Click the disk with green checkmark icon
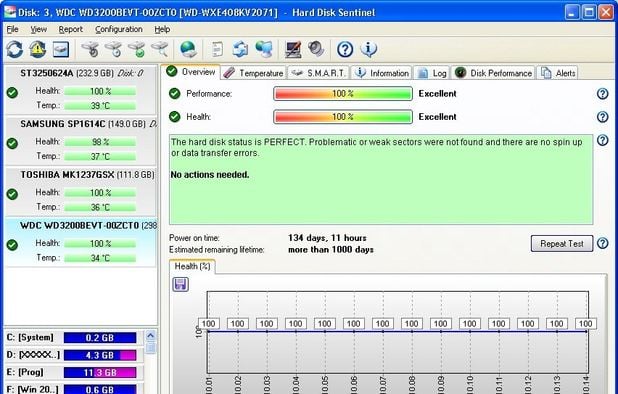This screenshot has height=394, width=618. pyautogui.click(x=137, y=49)
